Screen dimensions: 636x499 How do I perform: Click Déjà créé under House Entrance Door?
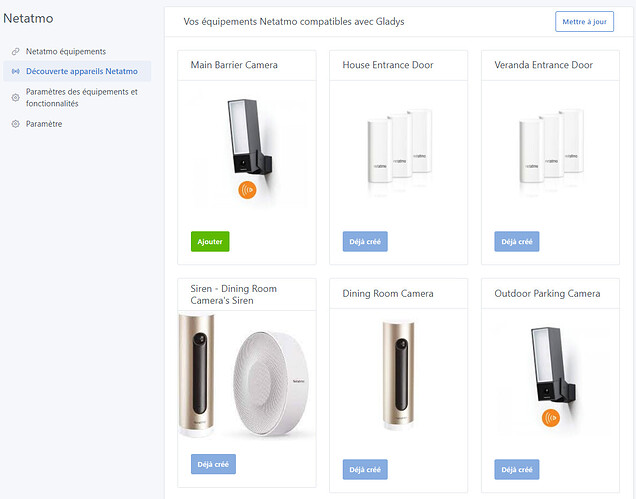(365, 241)
